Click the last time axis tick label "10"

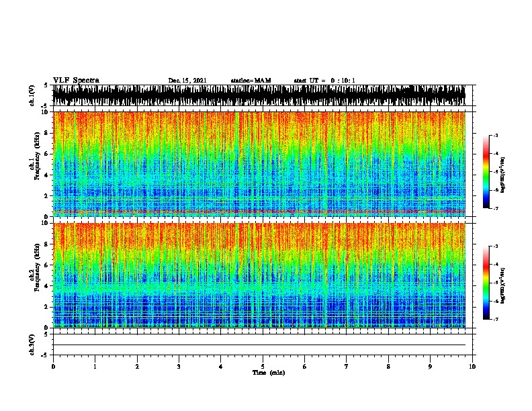point(472,367)
